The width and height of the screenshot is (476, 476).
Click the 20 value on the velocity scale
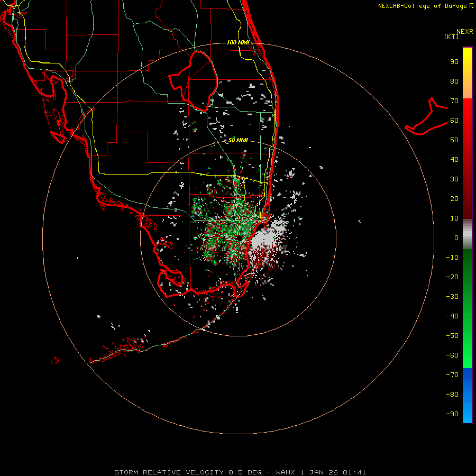coord(454,198)
